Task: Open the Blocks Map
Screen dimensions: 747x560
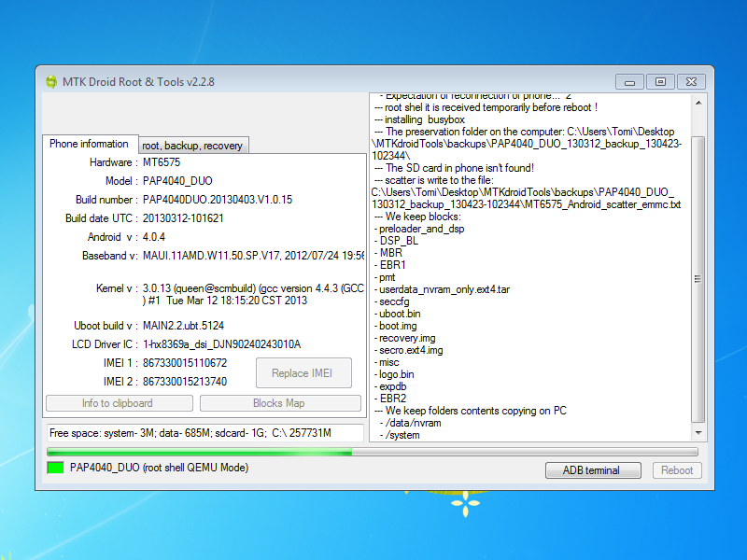Action: (279, 403)
